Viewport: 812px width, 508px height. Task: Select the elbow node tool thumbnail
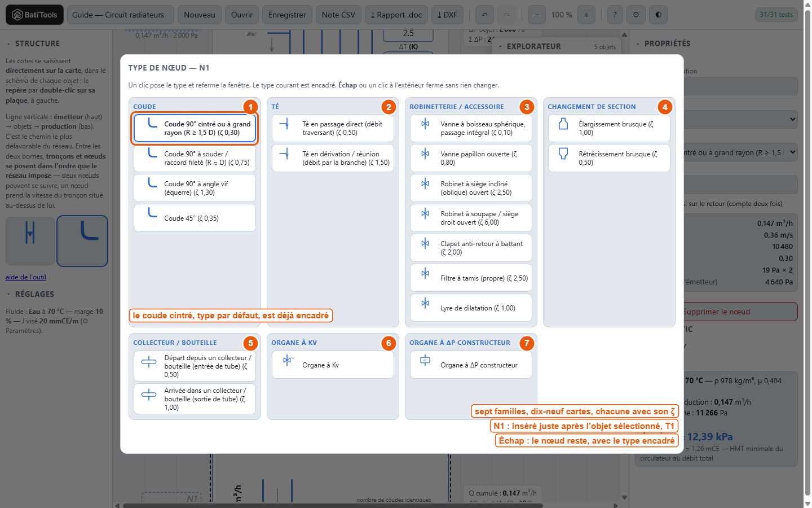[x=82, y=241]
